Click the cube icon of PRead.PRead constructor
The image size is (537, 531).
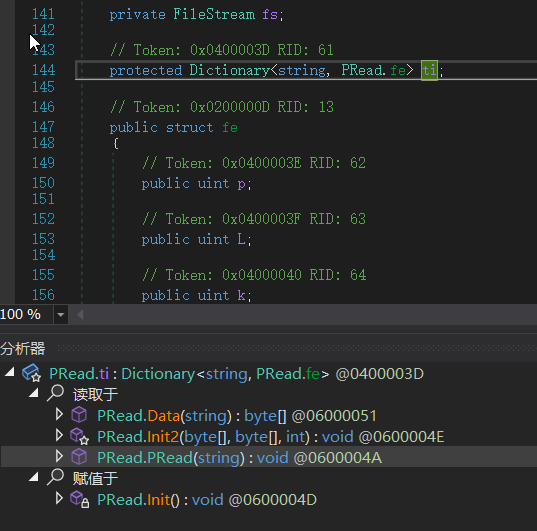[x=79, y=457]
